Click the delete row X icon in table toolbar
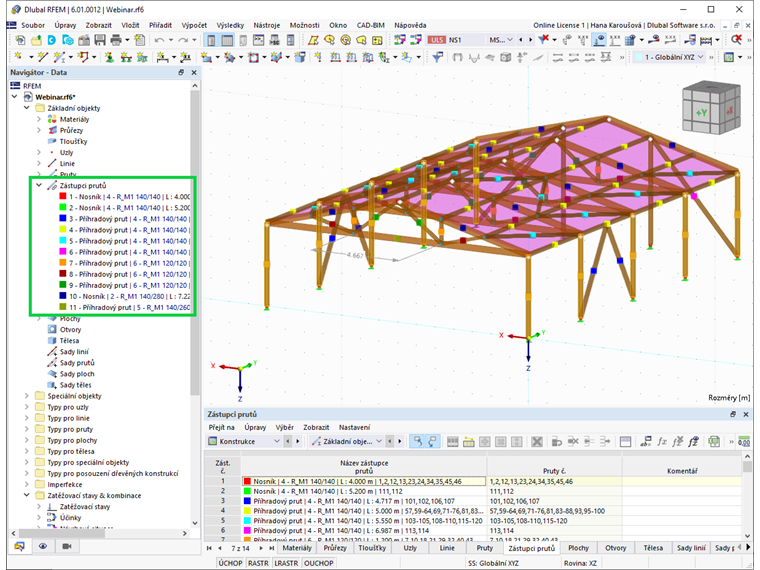This screenshot has height=570, width=760. (537, 441)
